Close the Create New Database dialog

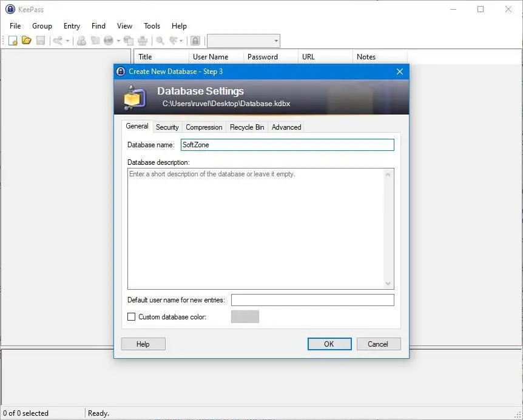[400, 72]
